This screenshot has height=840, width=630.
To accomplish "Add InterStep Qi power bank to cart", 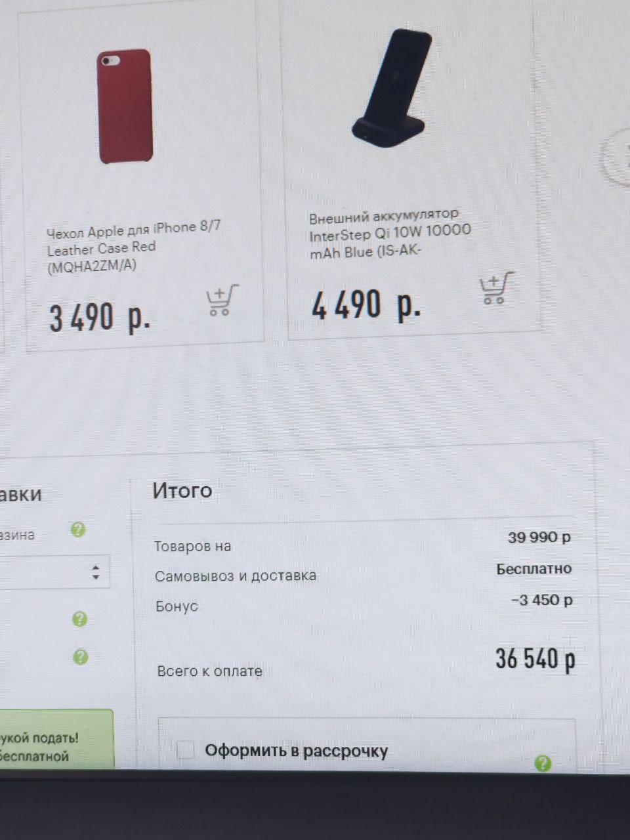I will (496, 288).
